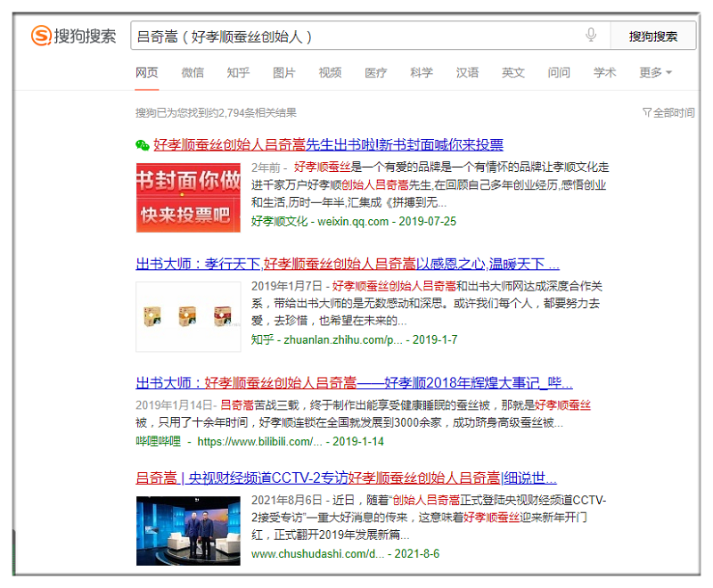The image size is (713, 588).
Task: Select the 图片 tab
Action: click(x=283, y=72)
